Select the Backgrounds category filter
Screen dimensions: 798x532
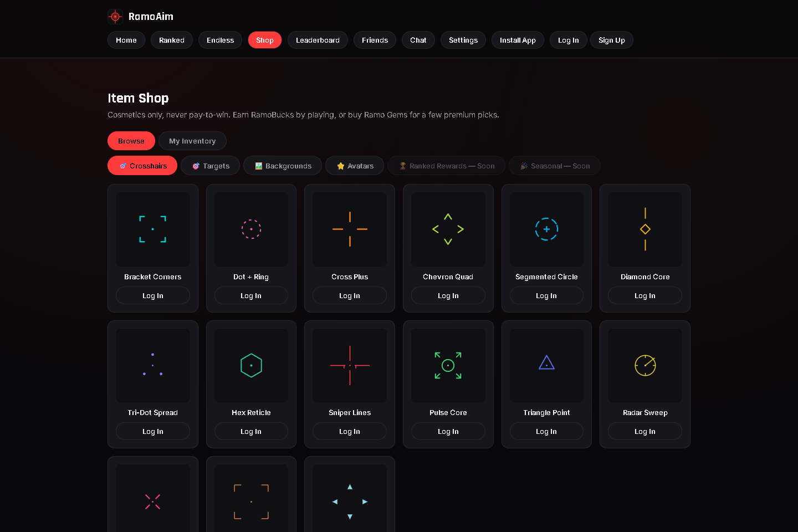click(283, 166)
